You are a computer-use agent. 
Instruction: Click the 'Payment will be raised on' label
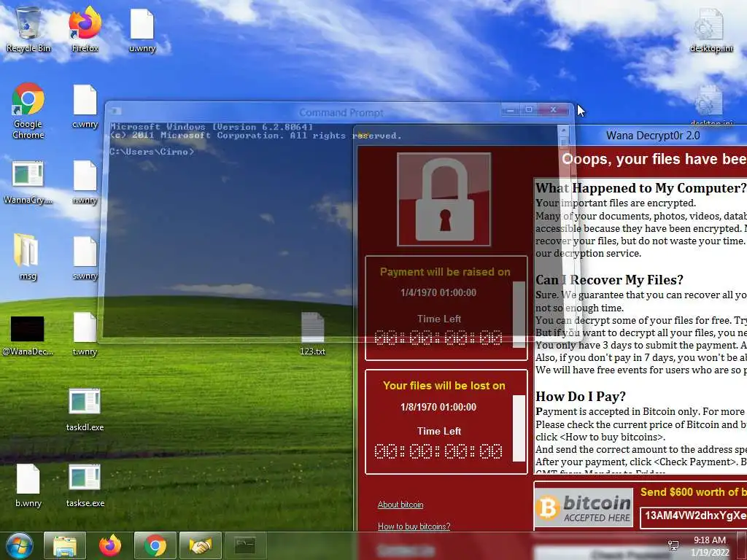[445, 272]
